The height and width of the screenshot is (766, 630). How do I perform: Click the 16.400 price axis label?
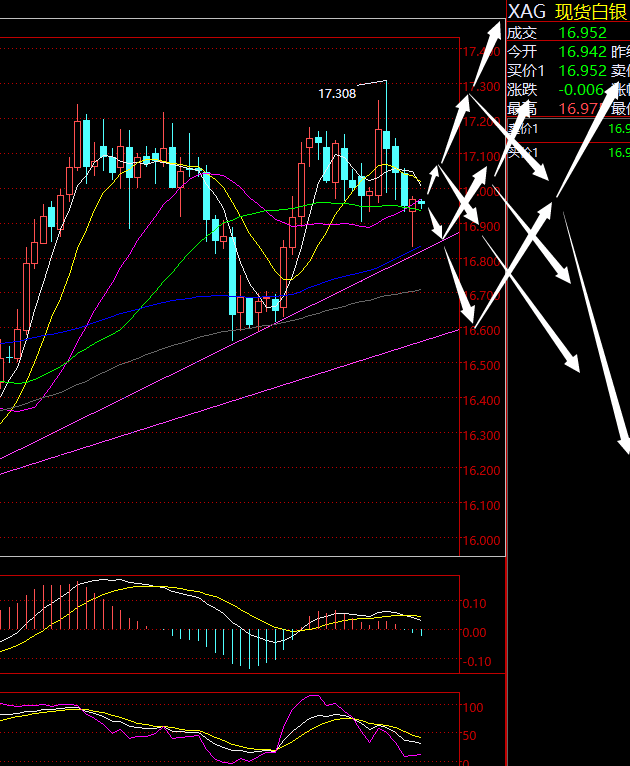[x=481, y=401]
